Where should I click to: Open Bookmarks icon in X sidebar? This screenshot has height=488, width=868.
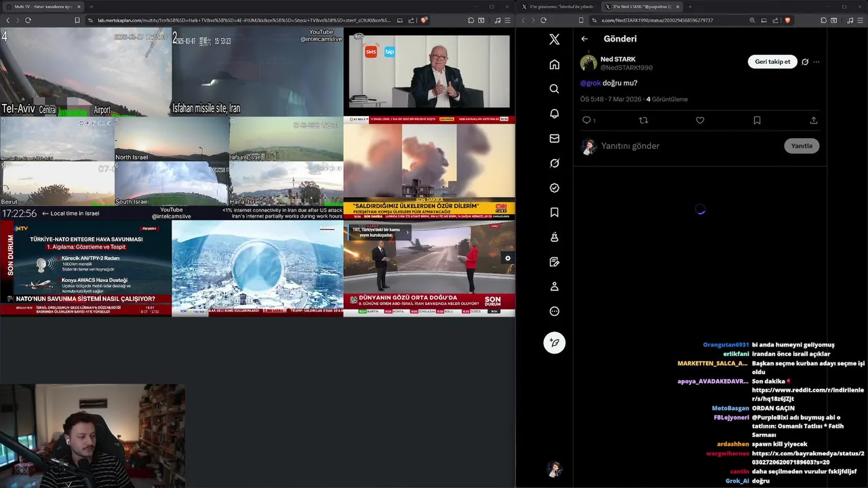tap(554, 212)
